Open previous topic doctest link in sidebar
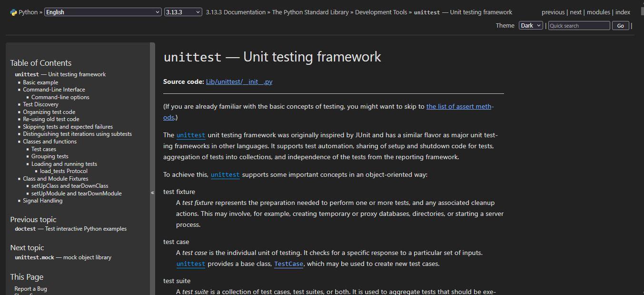The width and height of the screenshot is (644, 295). 70,229
